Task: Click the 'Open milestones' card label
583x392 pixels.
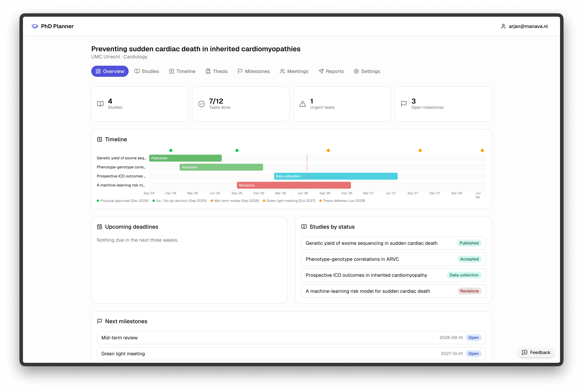Action: pos(427,108)
